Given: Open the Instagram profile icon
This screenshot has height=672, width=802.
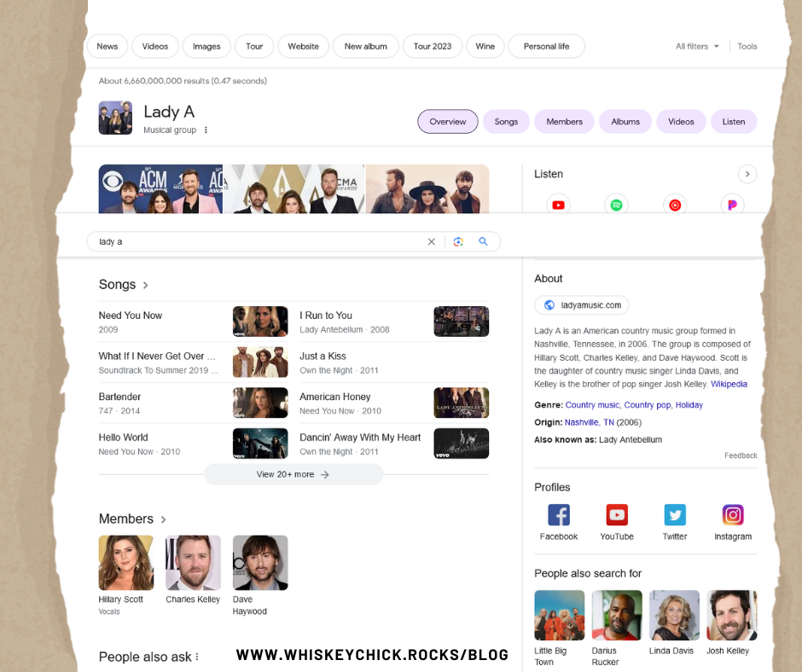Looking at the screenshot, I should (733, 515).
